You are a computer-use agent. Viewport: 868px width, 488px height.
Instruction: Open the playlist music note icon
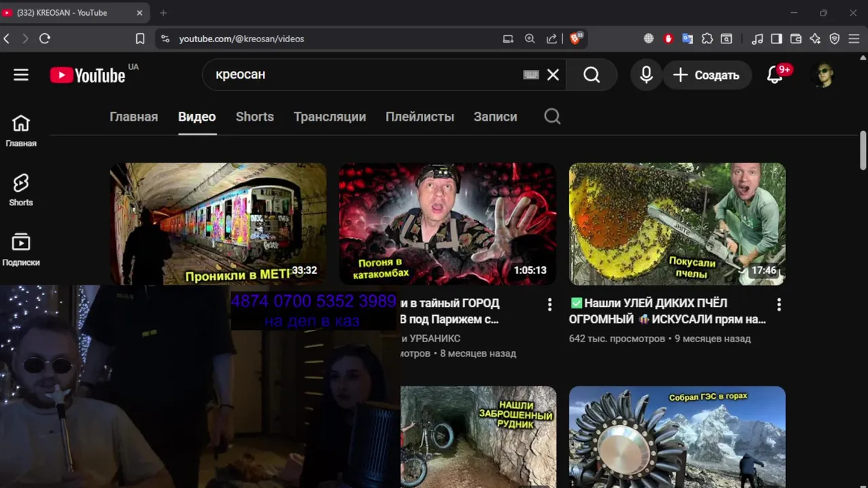point(757,39)
